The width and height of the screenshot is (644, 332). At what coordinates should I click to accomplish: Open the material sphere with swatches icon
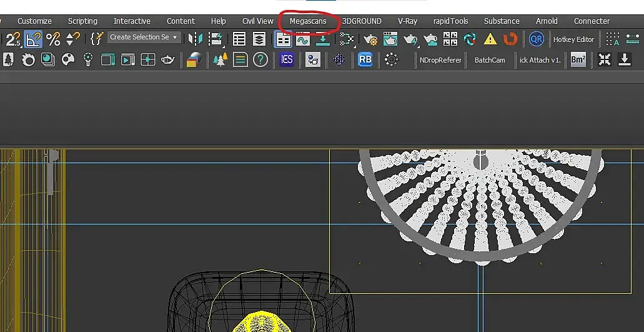pyautogui.click(x=194, y=60)
